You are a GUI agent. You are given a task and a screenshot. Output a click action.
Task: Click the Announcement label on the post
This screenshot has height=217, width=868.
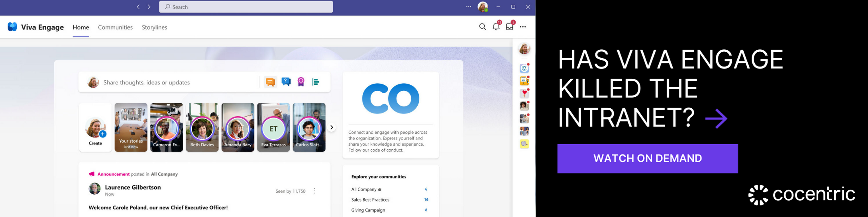pos(114,174)
